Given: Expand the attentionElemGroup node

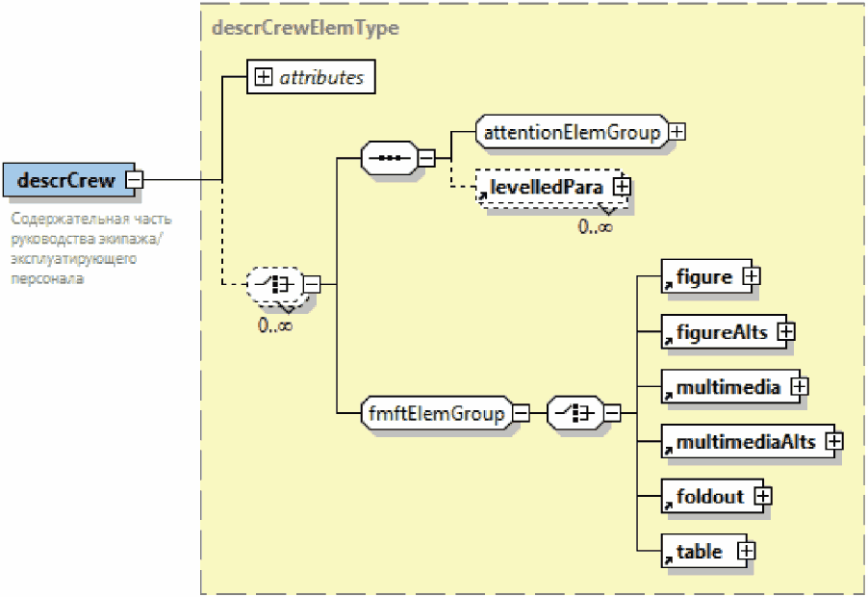Looking at the screenshot, I should pyautogui.click(x=677, y=132).
